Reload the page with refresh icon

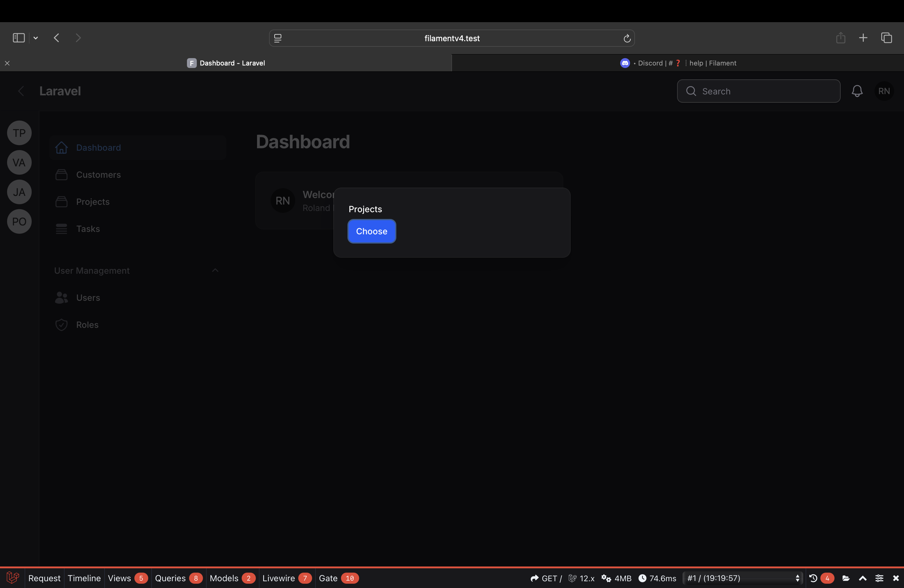(x=627, y=38)
